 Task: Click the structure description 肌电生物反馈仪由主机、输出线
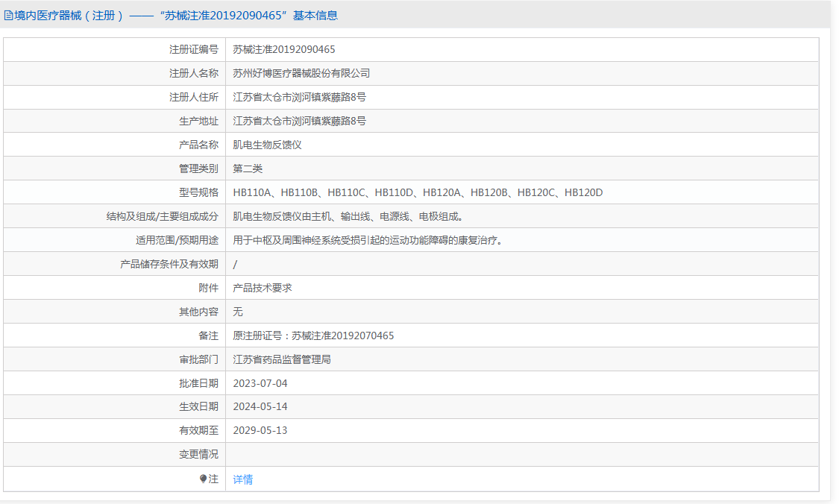348,216
